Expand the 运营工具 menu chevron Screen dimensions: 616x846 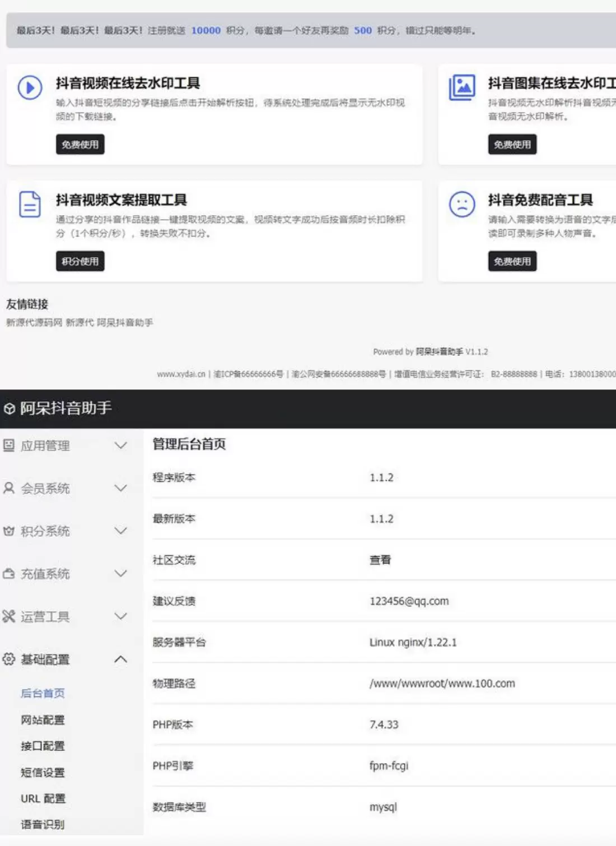[x=120, y=616]
